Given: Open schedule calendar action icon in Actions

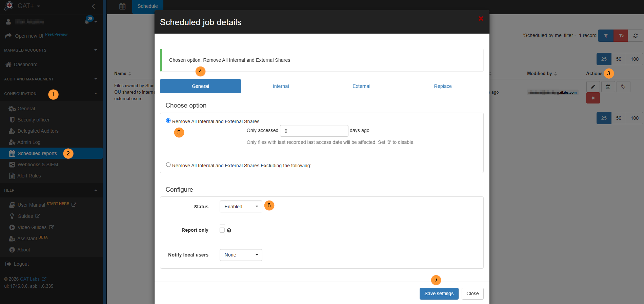Looking at the screenshot, I should 608,87.
